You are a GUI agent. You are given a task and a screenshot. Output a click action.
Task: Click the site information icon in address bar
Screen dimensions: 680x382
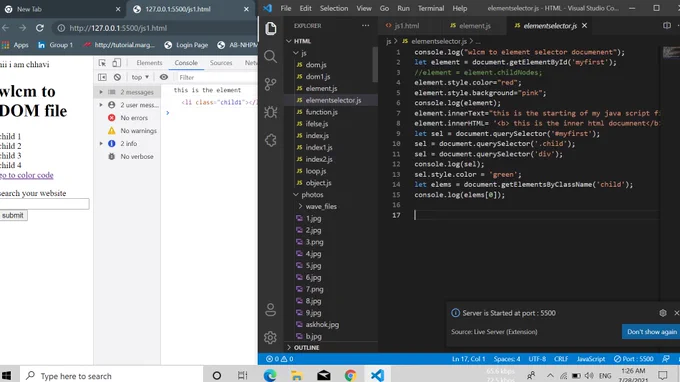pos(61,28)
